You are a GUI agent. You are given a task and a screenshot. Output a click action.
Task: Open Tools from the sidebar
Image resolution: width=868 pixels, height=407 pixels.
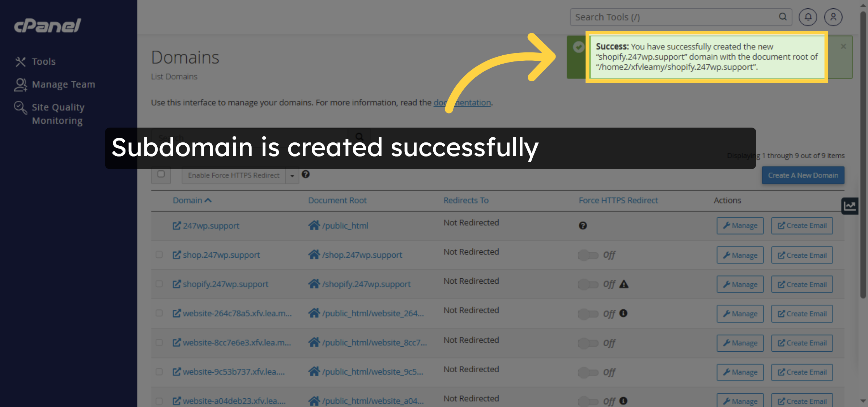click(x=43, y=61)
